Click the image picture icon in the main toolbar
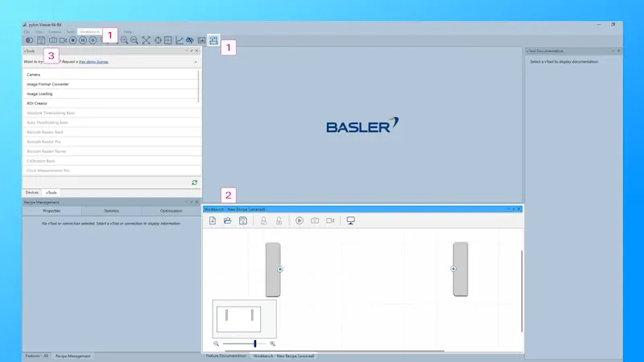 pyautogui.click(x=201, y=40)
